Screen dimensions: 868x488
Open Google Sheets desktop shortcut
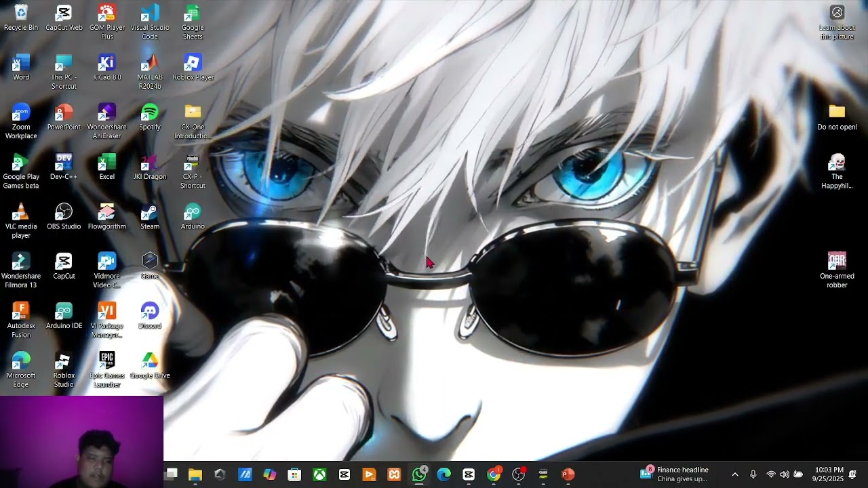pos(193,22)
